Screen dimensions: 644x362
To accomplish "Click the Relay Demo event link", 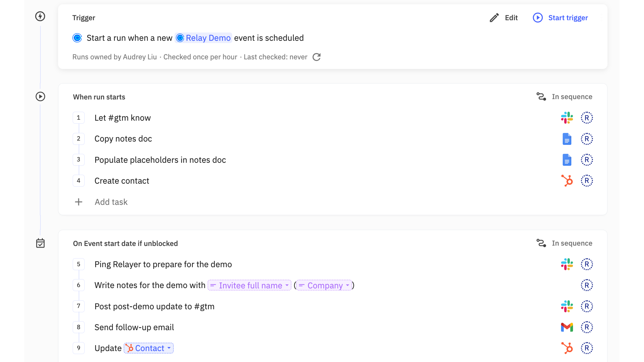I will click(x=203, y=38).
